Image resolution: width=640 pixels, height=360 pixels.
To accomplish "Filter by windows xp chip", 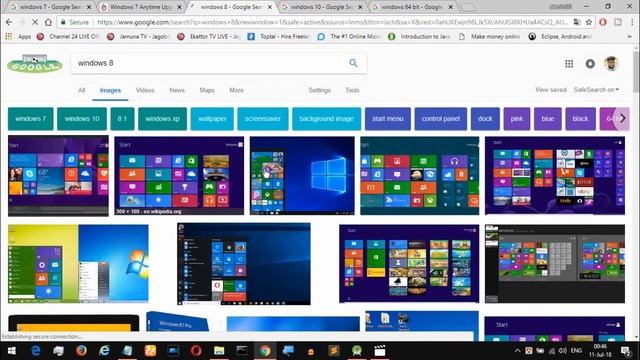I will point(162,119).
